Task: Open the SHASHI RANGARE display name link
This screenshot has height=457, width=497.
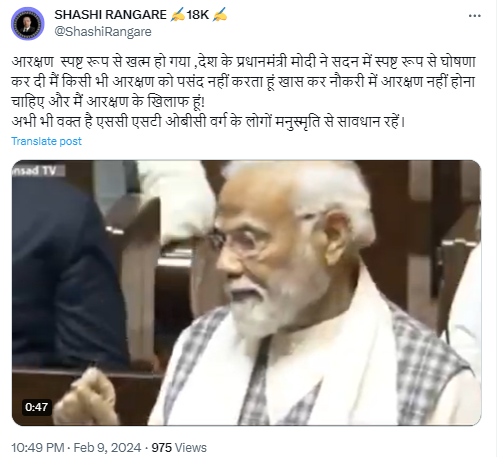Action: coord(110,15)
